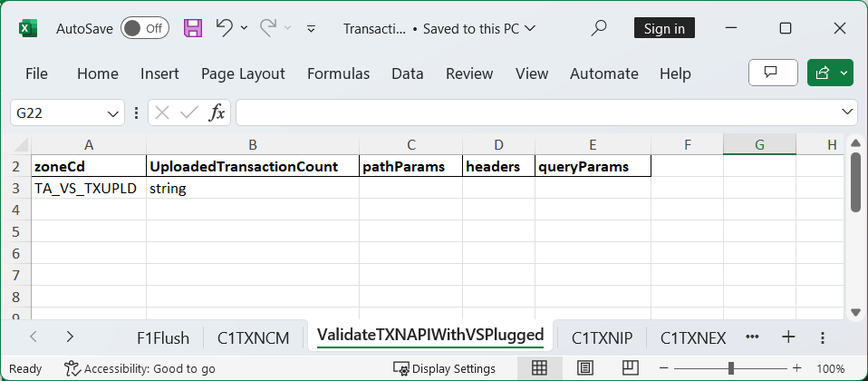Expand the formula bar chevron
The image size is (868, 381).
pos(847,112)
